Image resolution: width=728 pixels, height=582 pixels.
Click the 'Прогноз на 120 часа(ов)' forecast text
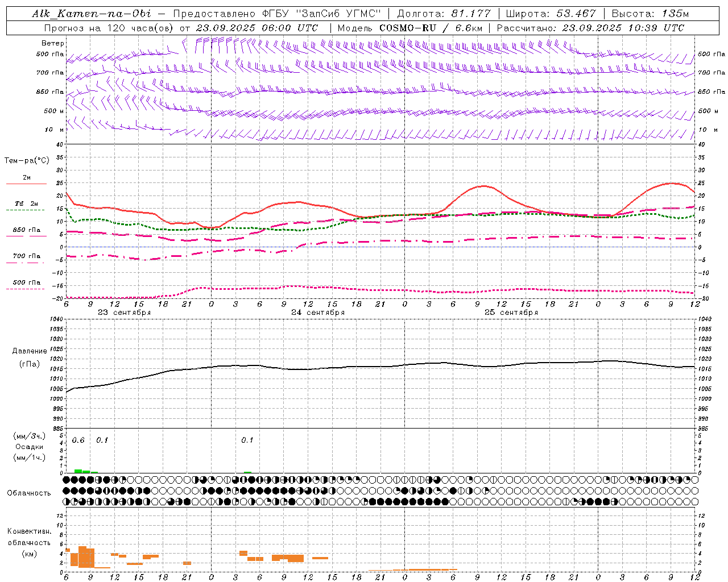(x=109, y=28)
